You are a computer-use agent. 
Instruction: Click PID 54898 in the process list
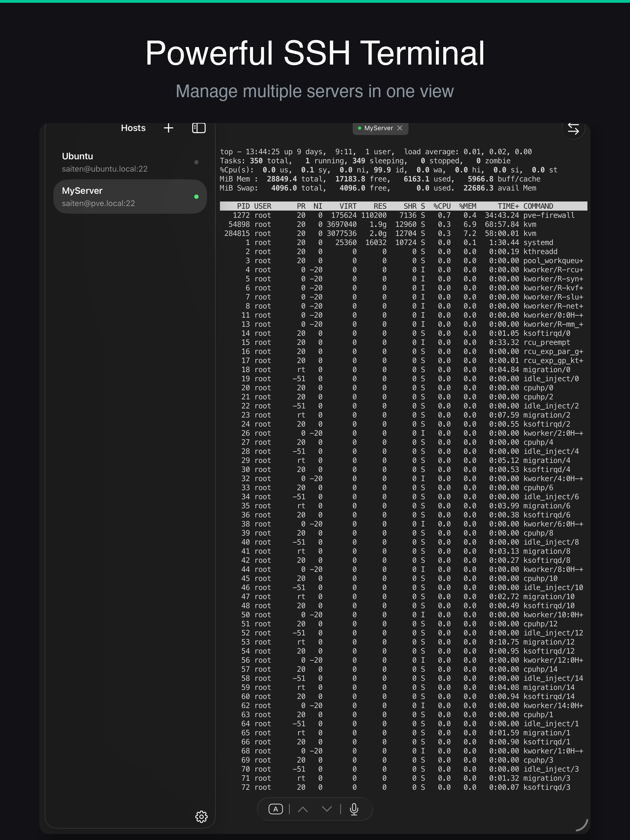pyautogui.click(x=239, y=224)
